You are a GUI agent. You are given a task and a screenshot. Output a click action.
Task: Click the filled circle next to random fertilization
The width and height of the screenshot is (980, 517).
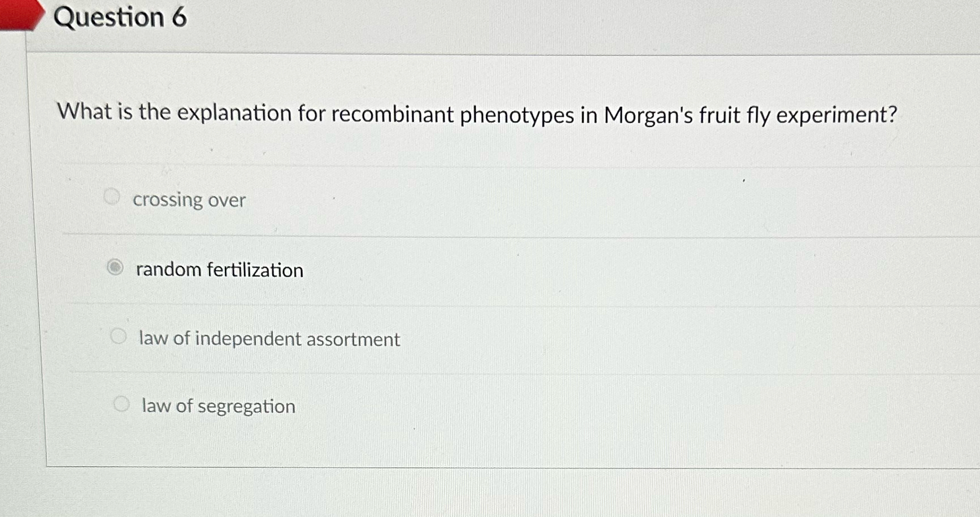point(115,268)
